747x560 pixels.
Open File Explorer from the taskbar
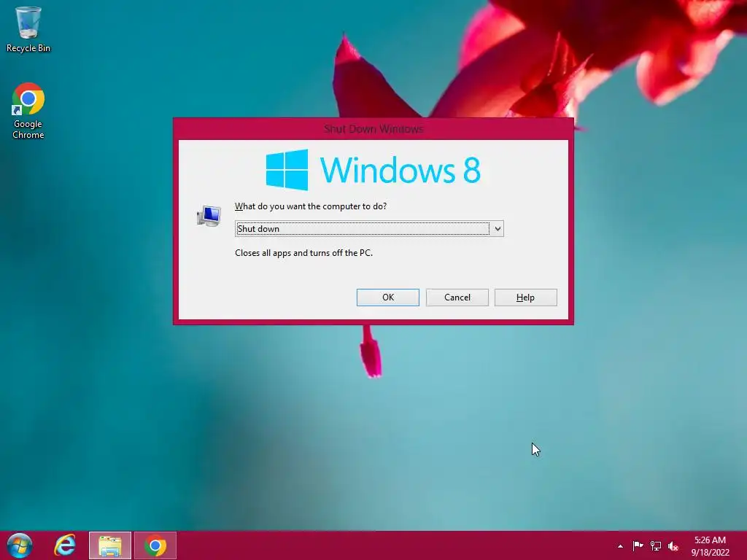click(110, 545)
